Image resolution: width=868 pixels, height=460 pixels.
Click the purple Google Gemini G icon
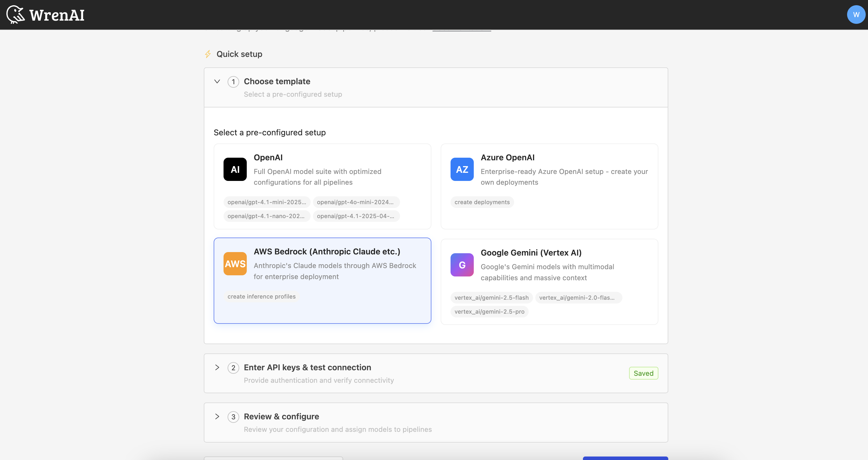[462, 265]
